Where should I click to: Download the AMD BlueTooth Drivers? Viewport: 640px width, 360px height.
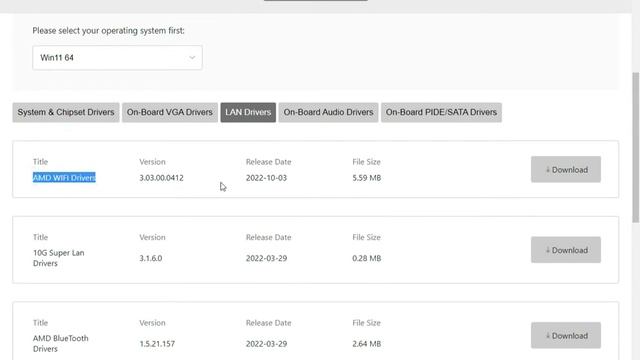(566, 336)
